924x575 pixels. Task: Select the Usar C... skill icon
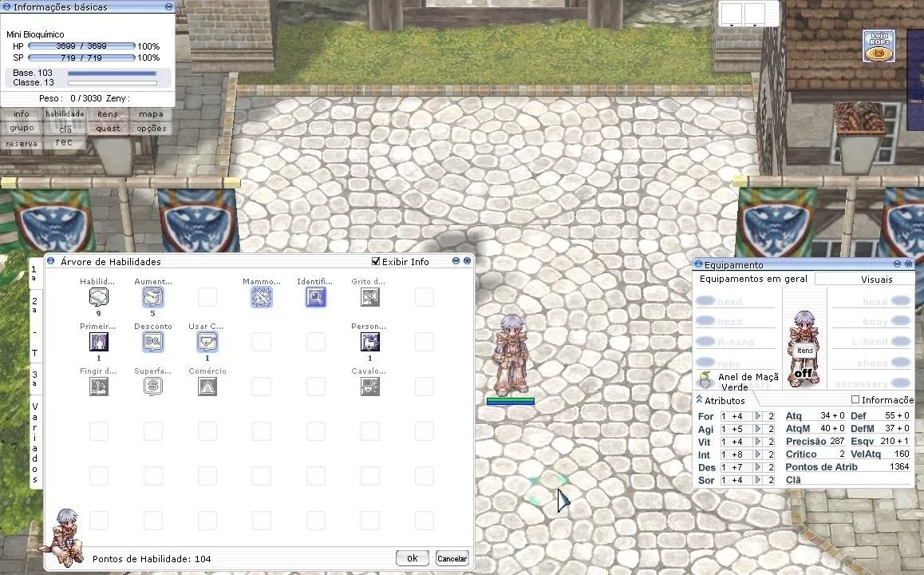click(207, 342)
